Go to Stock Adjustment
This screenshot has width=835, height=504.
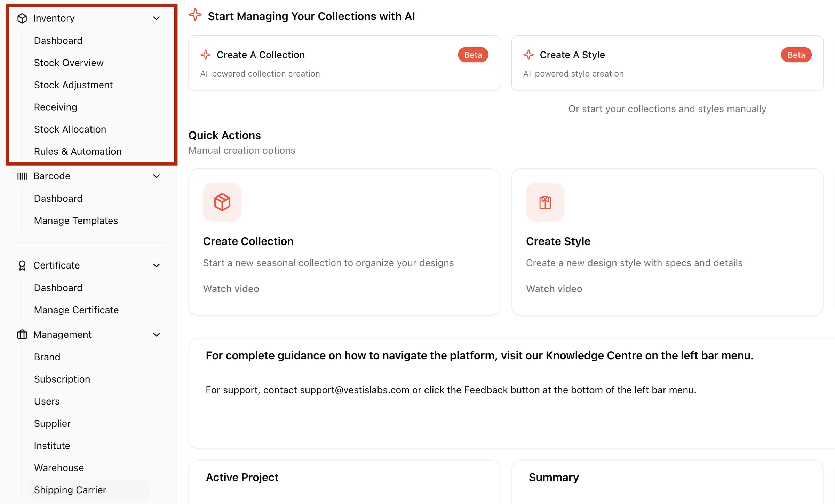[73, 85]
